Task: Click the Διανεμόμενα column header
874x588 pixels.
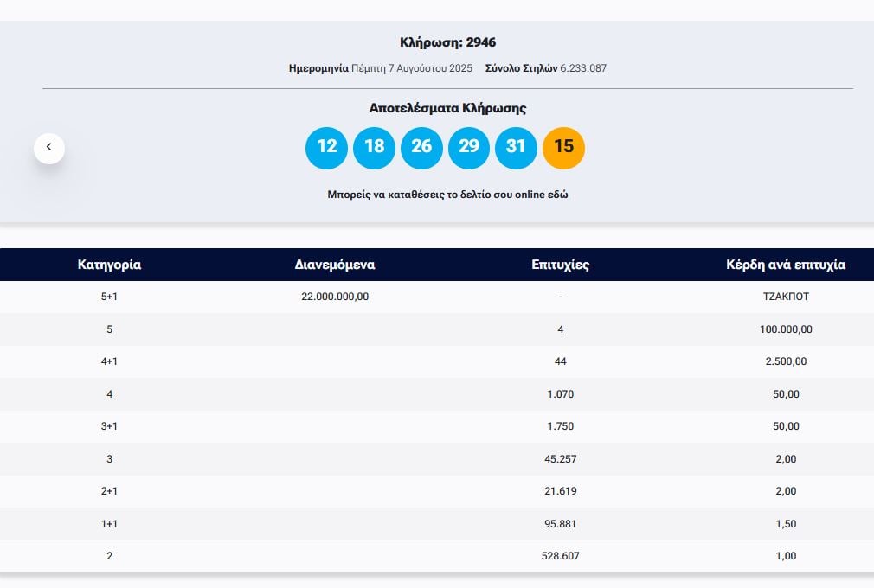Action: pyautogui.click(x=335, y=265)
